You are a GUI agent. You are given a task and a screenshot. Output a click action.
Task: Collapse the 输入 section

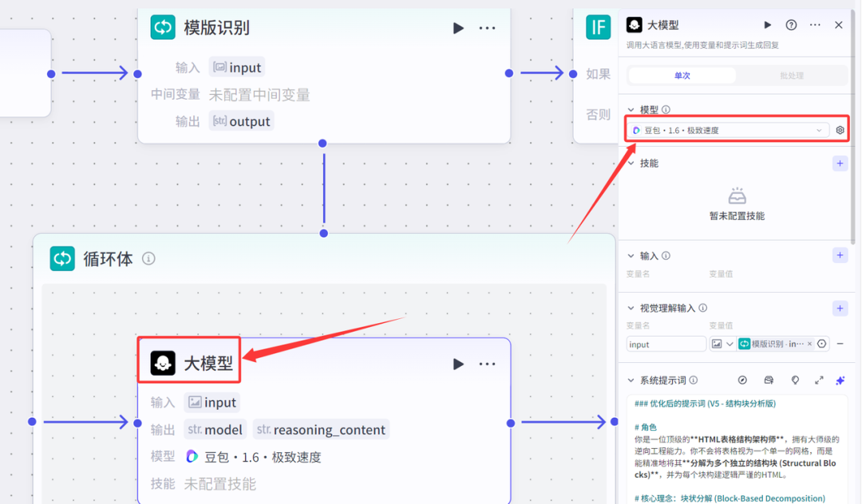(631, 256)
